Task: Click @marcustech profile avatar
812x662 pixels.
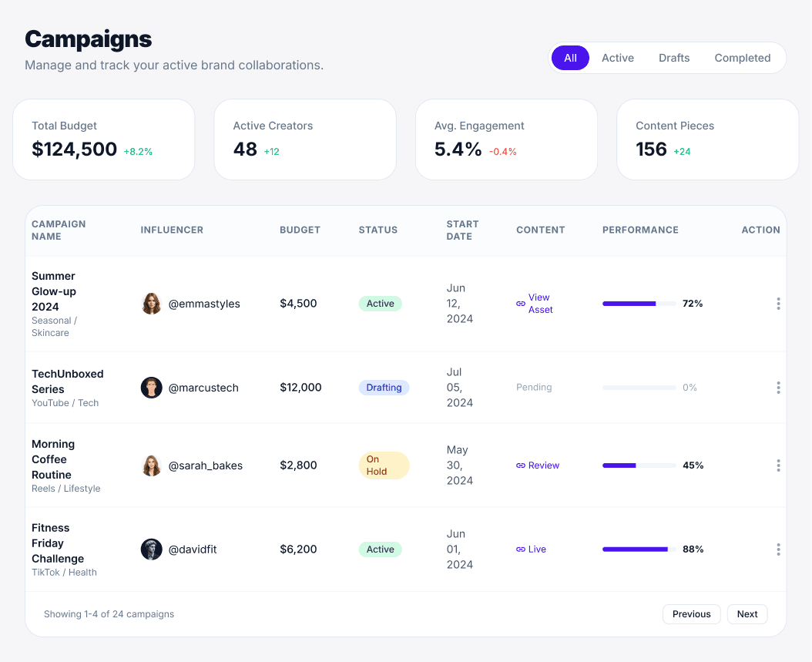Action: 151,388
